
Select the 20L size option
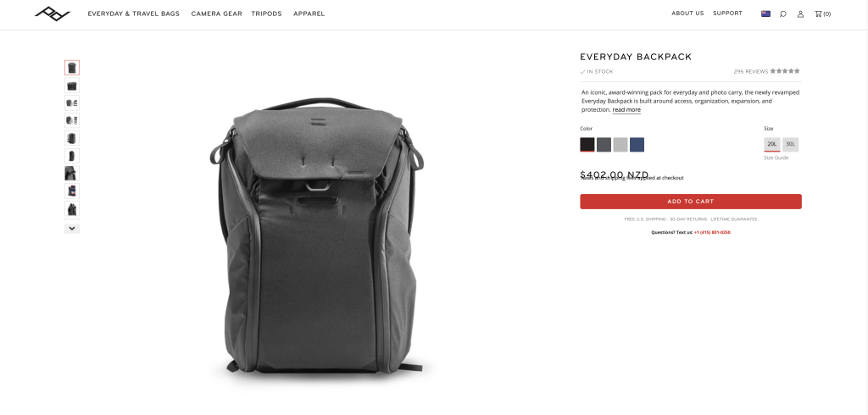point(772,145)
